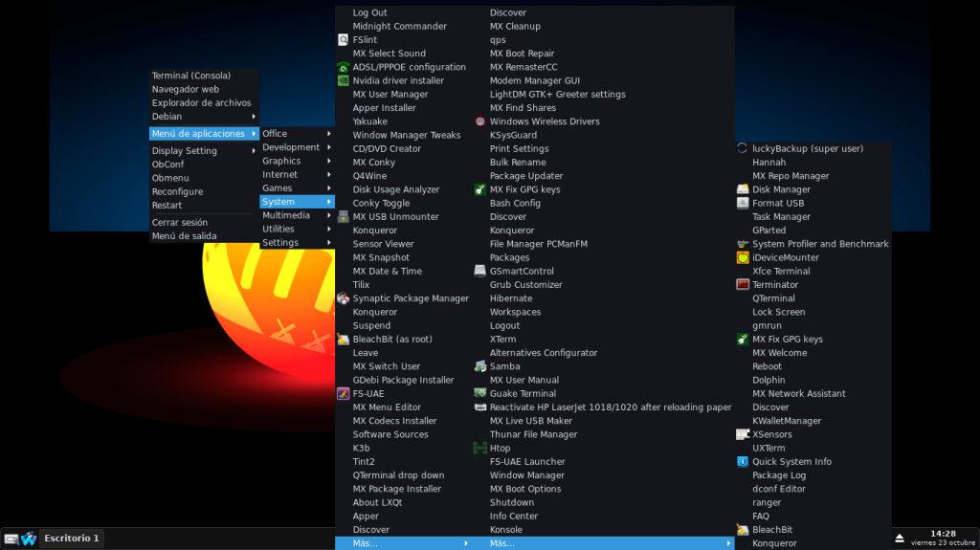Expand the Display Setting submenu
Screen dimensions: 980x550
[x=204, y=151]
